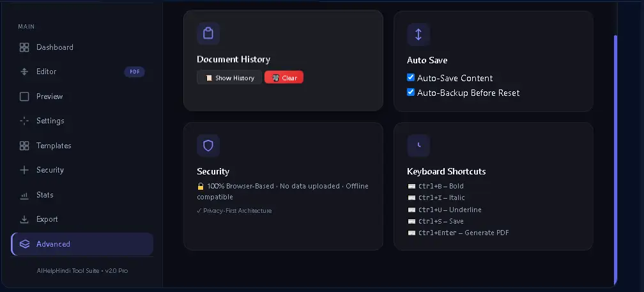Click the purple vertical scrollbar
This screenshot has width=644, height=292.
click(x=615, y=160)
